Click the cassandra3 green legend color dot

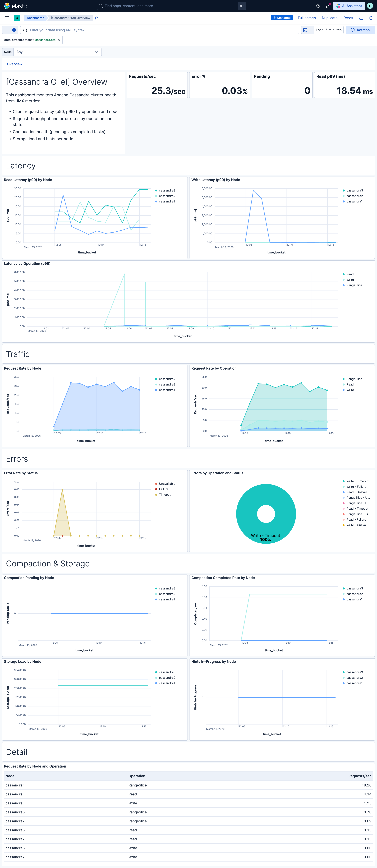pos(156,190)
